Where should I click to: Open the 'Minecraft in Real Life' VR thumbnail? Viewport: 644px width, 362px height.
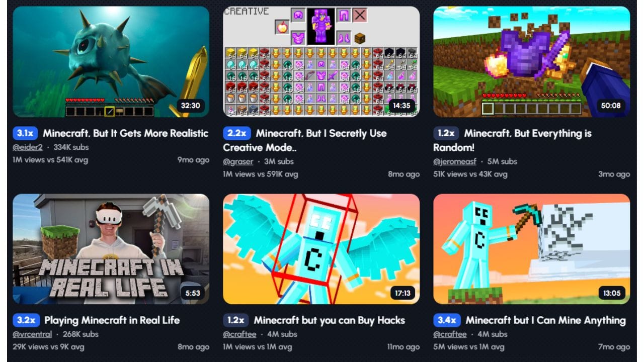point(111,249)
